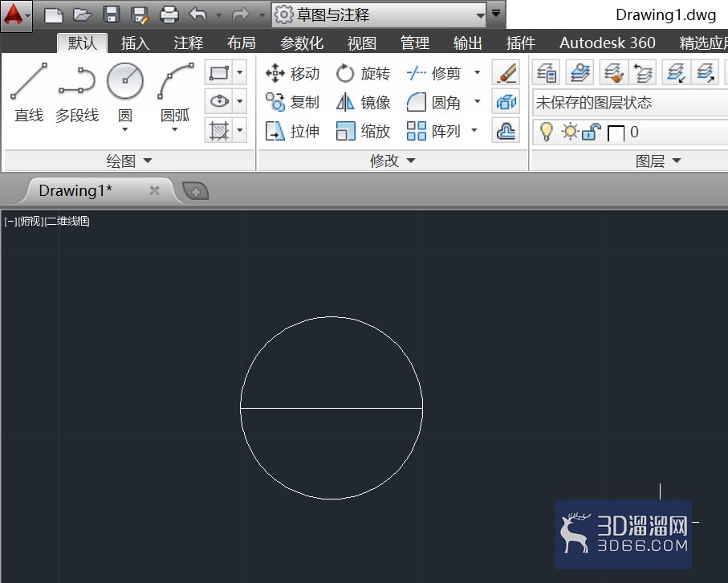Select the Rectangle draw tool icon
This screenshot has height=583, width=728.
click(x=219, y=73)
